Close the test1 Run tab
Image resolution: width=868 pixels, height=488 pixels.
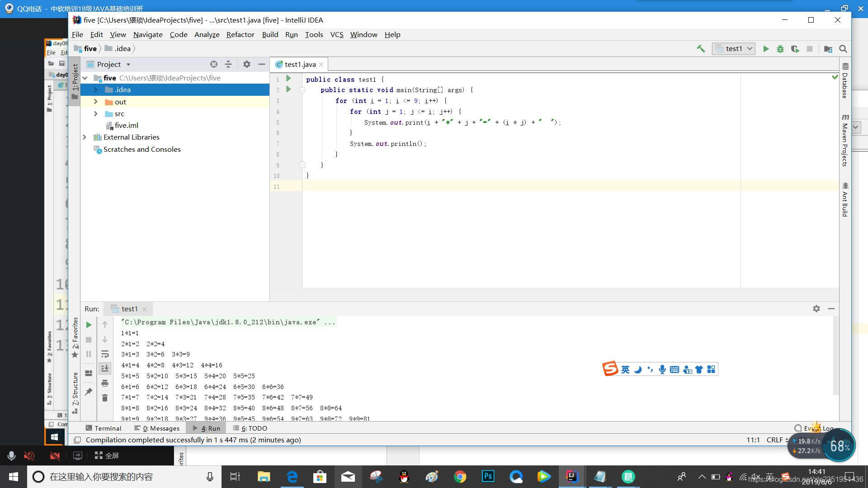144,309
